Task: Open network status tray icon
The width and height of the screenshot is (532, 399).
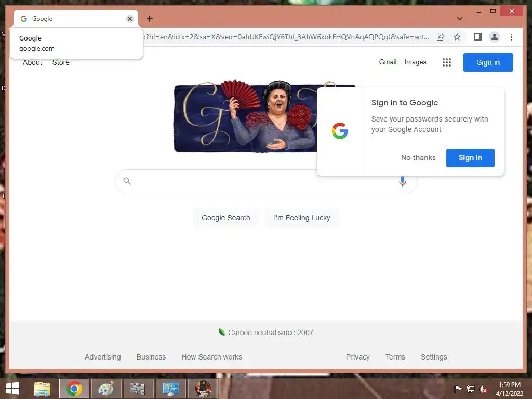Action: [x=471, y=389]
